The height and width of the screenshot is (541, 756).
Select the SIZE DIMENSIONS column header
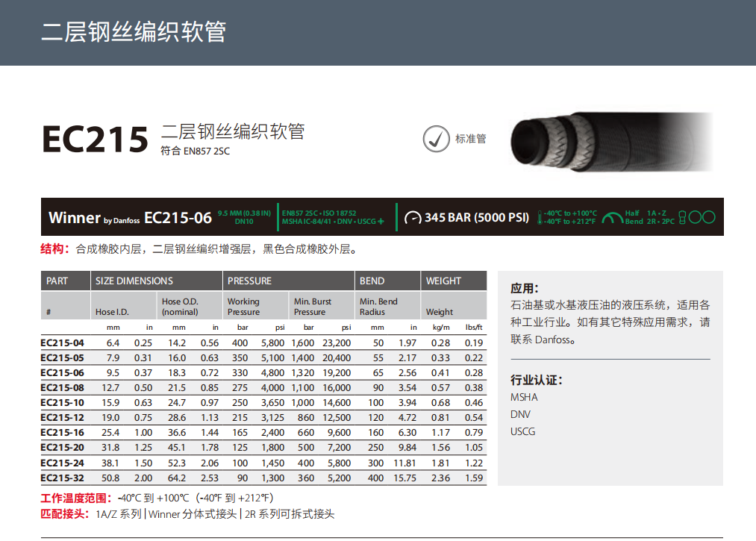pos(134,281)
